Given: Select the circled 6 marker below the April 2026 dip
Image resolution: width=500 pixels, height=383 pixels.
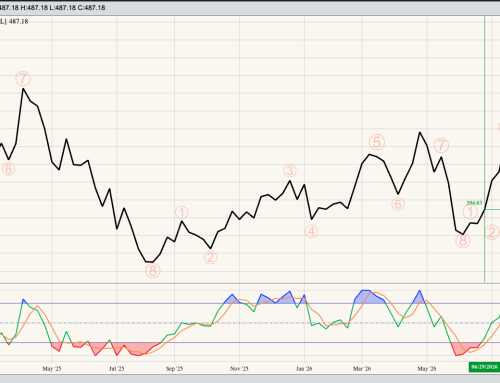Looking at the screenshot, I should 398,204.
